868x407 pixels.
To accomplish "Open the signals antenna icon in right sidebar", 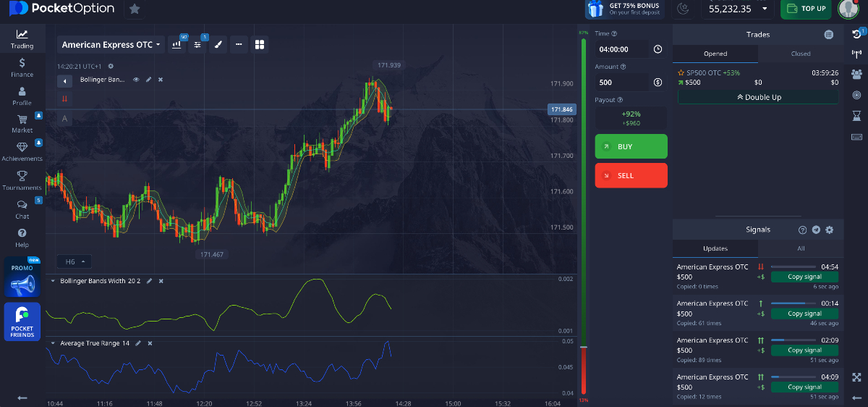I will (857, 54).
